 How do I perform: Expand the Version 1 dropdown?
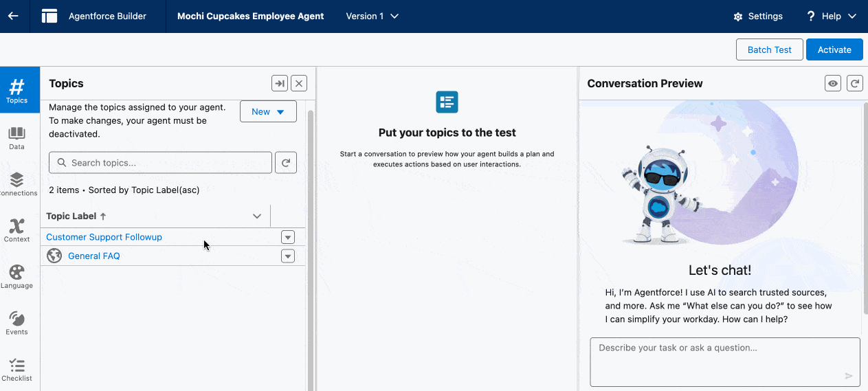point(372,16)
